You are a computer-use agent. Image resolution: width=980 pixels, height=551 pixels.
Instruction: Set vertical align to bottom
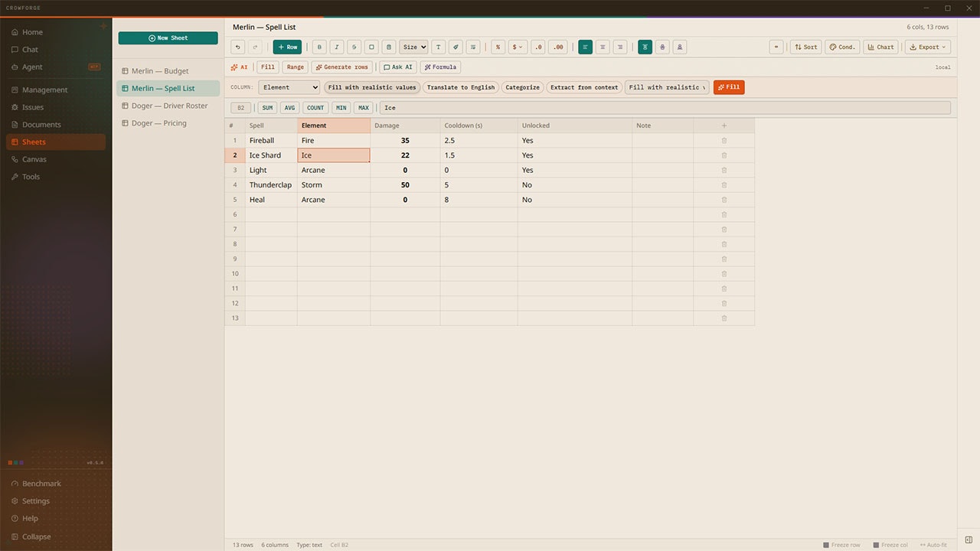click(680, 47)
